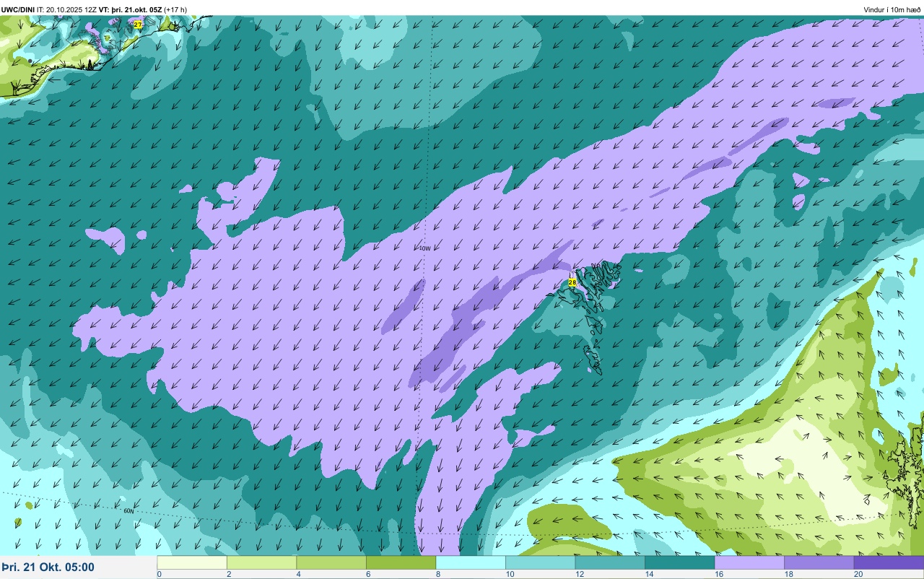This screenshot has width=924, height=579.
Task: Click the '60N' latitude label
Action: click(x=128, y=510)
